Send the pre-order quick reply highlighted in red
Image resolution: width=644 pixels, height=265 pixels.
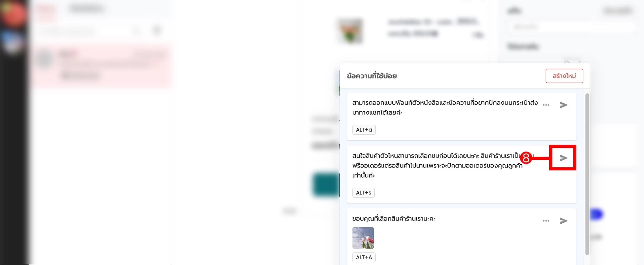(x=563, y=158)
